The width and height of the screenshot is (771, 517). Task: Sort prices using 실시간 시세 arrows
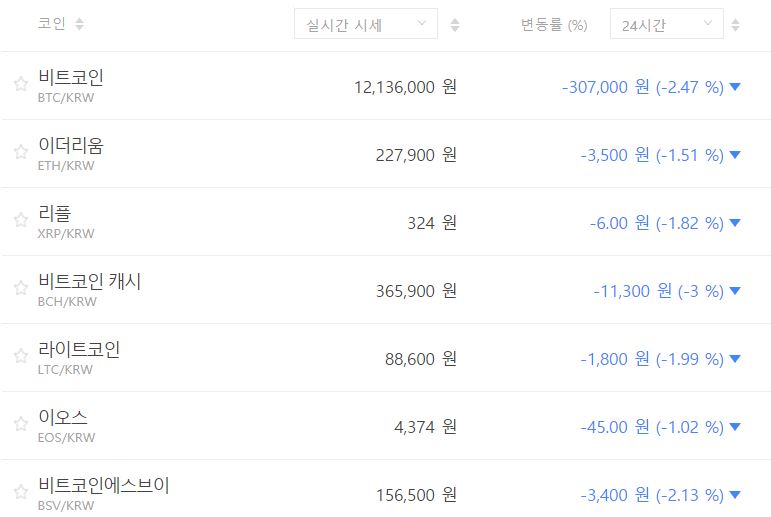455,24
